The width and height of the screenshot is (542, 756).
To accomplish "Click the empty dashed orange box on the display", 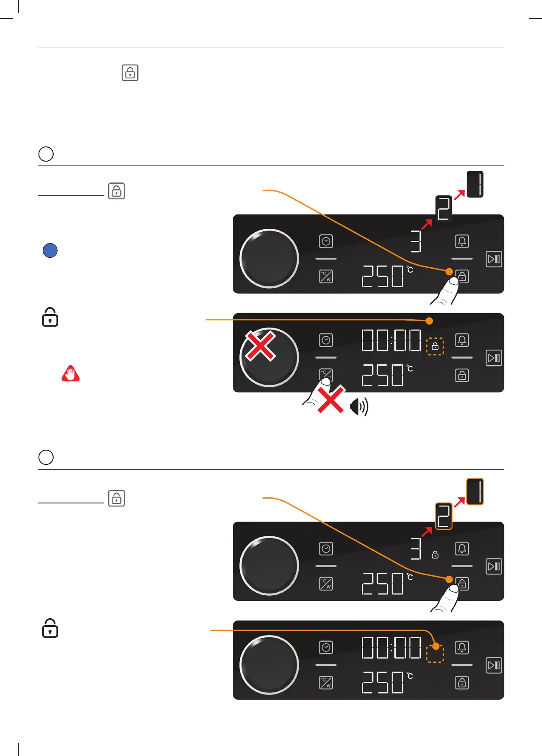I will pos(435,654).
